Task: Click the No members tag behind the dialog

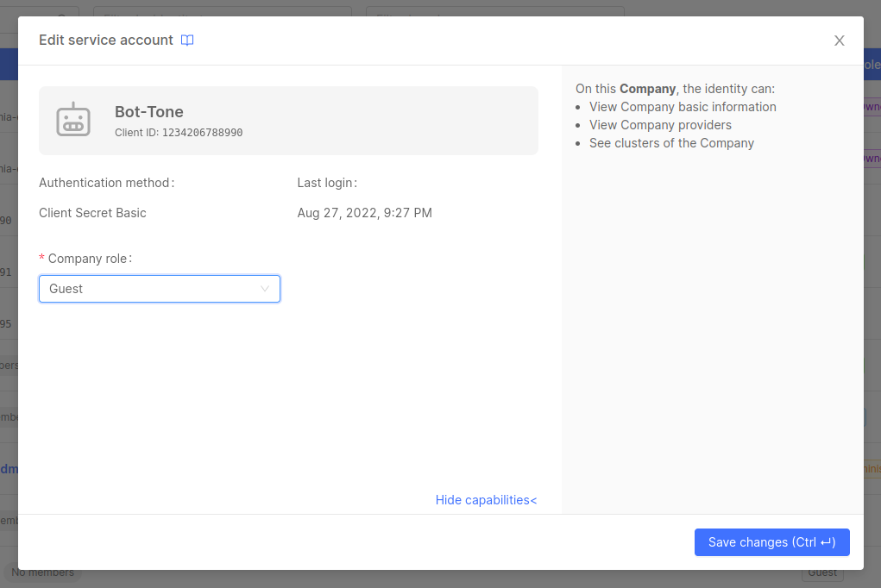Action: pos(43,573)
